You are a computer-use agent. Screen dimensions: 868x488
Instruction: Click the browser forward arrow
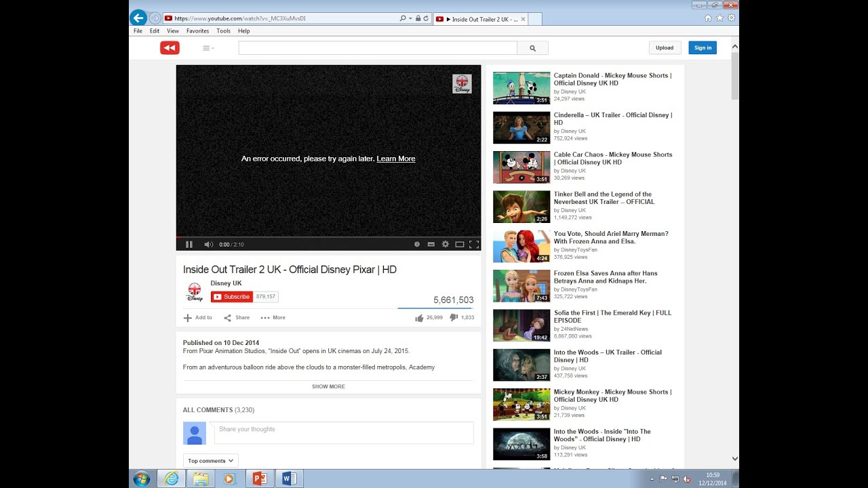pos(155,18)
